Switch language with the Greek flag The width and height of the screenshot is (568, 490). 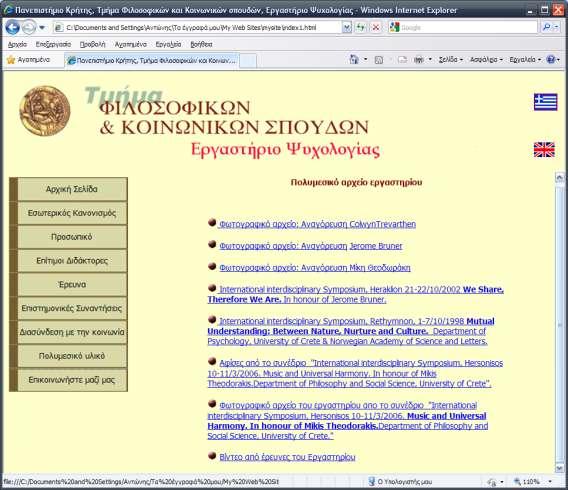[x=545, y=102]
